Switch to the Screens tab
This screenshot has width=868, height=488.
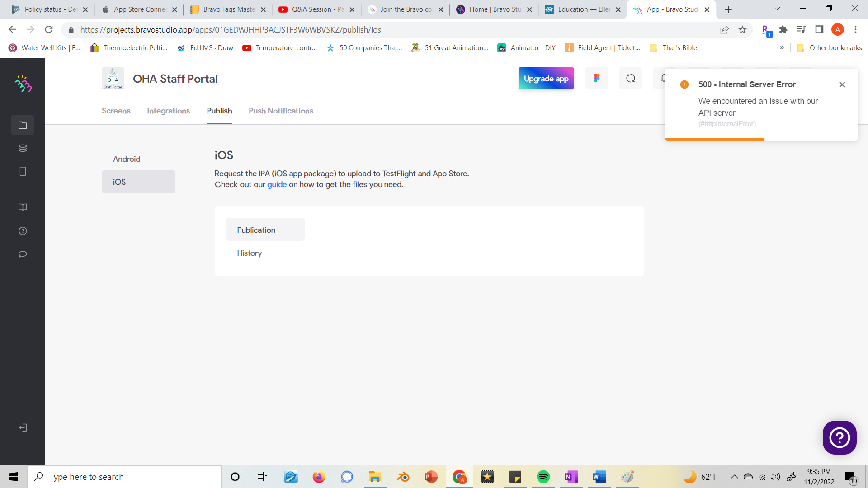pyautogui.click(x=116, y=111)
